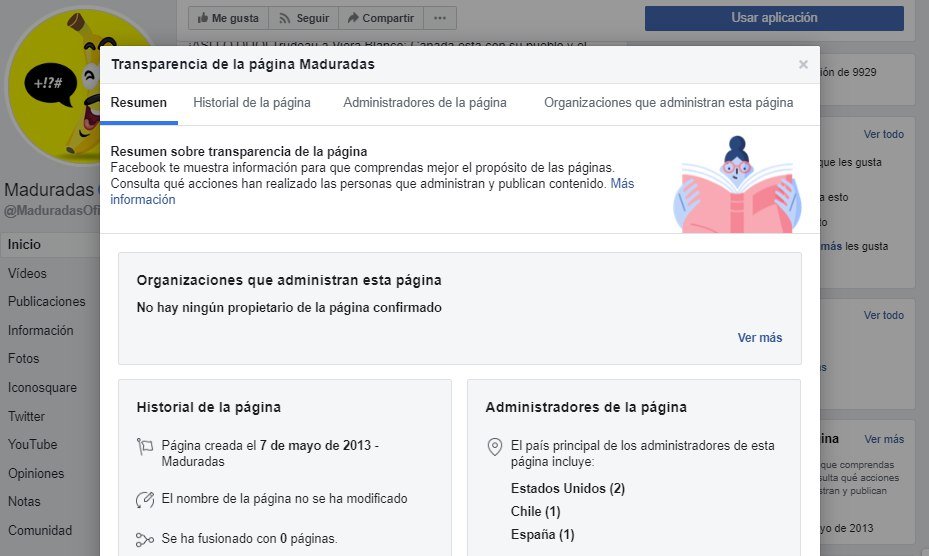Open Vídeos in the page sidebar
The width and height of the screenshot is (929, 556).
tap(27, 273)
